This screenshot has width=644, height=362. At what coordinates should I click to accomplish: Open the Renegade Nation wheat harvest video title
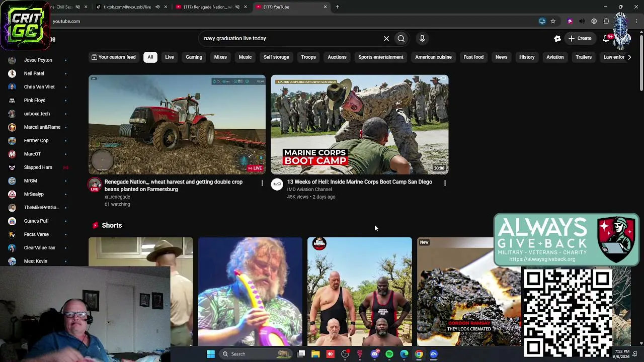pos(174,186)
